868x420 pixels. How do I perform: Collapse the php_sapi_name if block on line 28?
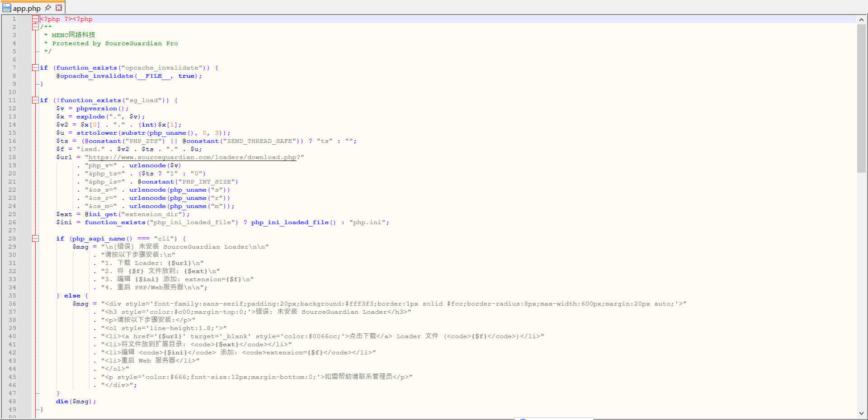(x=35, y=239)
